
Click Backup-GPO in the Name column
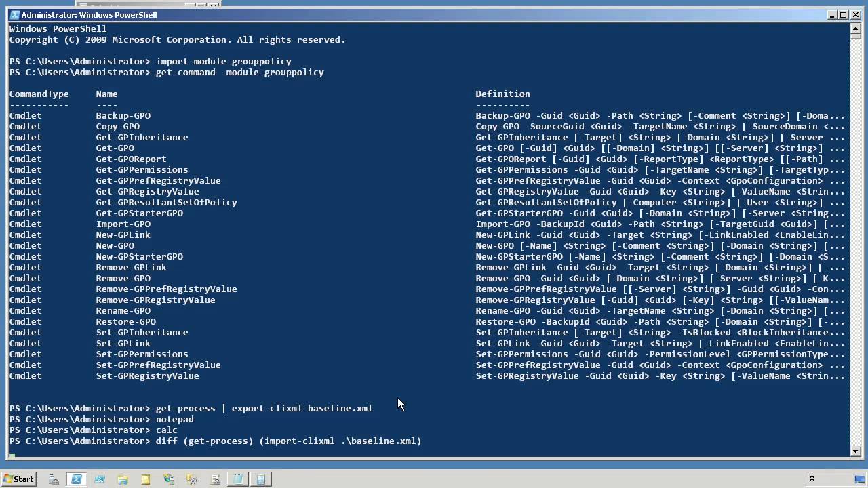[x=123, y=115]
